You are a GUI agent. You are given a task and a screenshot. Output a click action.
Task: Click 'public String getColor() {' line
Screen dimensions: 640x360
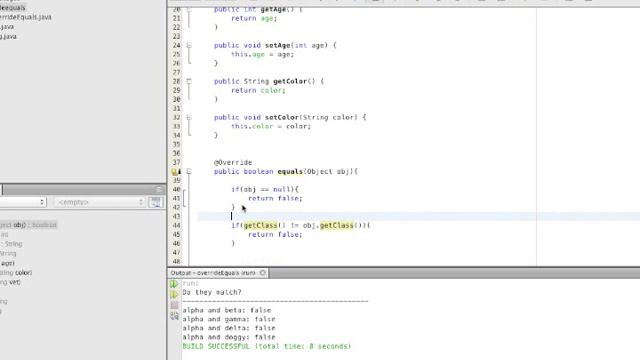click(269, 81)
